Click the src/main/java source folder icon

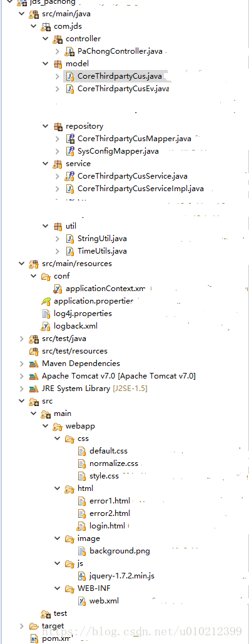coord(33,14)
